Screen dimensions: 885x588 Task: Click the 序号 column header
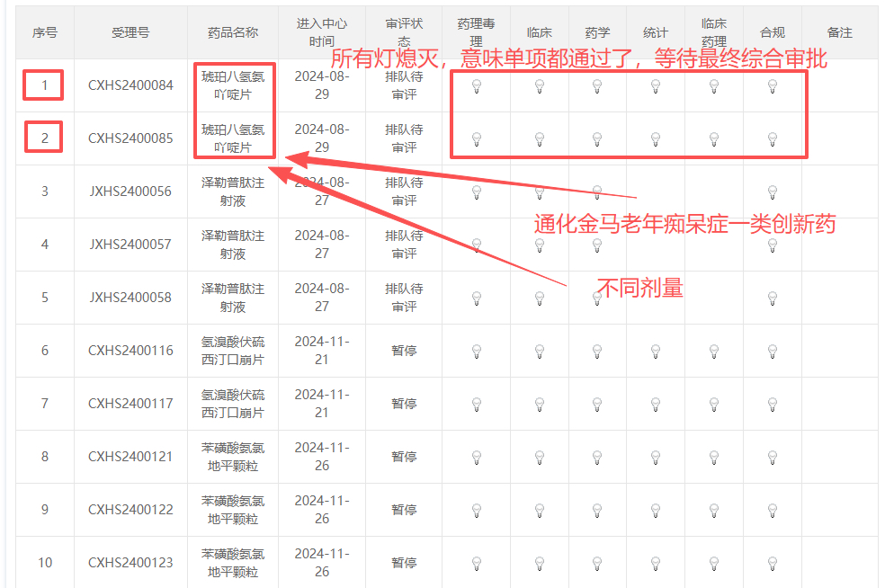point(45,32)
